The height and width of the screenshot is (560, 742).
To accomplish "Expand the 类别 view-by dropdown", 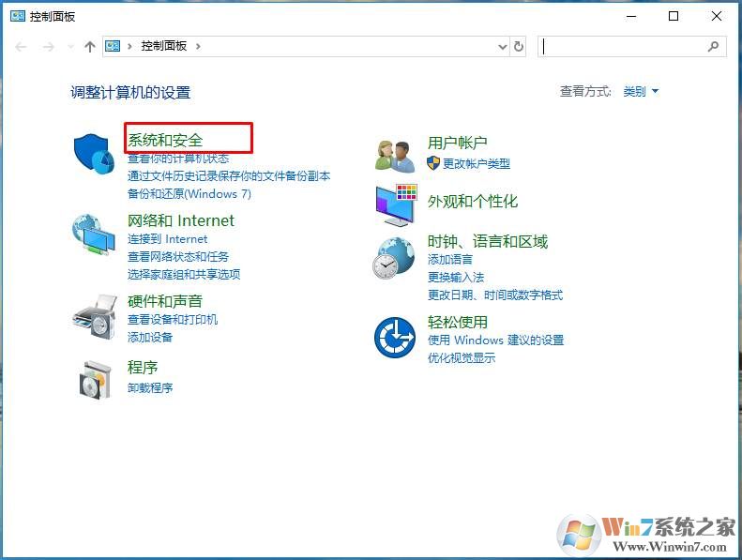I will (641, 91).
